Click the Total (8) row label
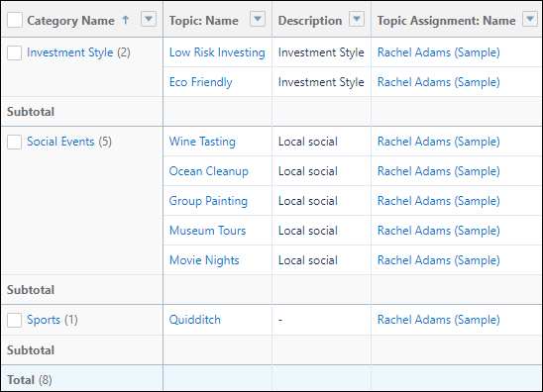The width and height of the screenshot is (543, 392). point(30,380)
